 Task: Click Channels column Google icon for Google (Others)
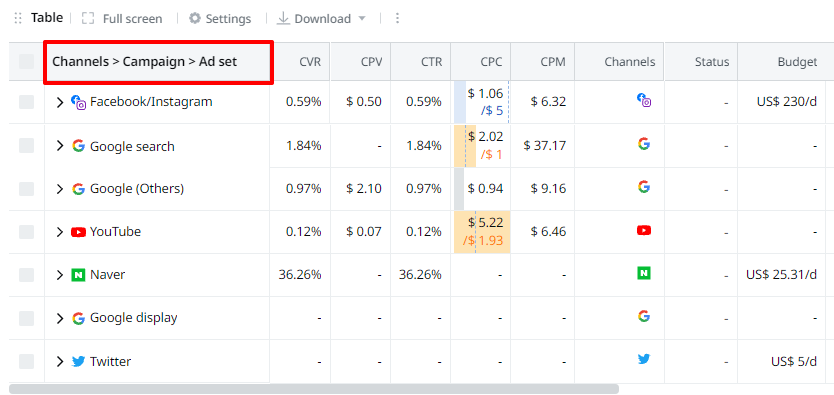[644, 187]
